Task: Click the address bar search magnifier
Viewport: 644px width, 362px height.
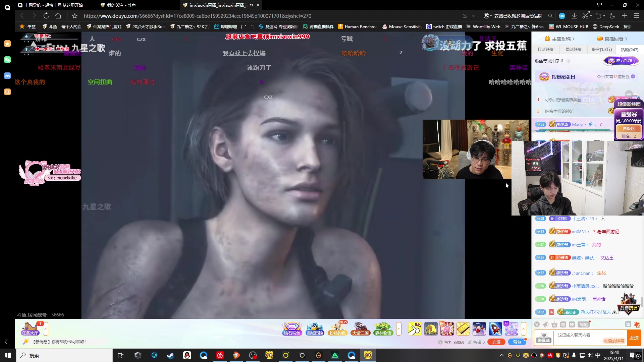Action: point(550,16)
